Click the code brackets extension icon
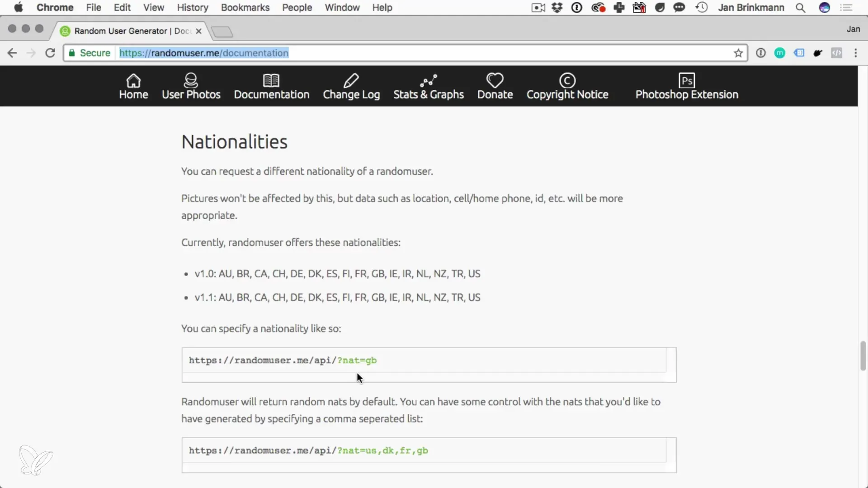This screenshot has width=868, height=488. pos(837,53)
